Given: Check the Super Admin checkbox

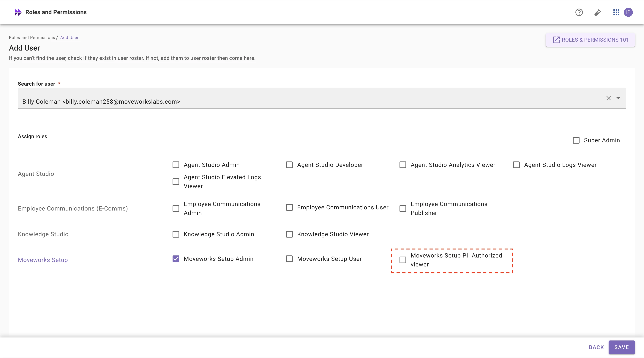Looking at the screenshot, I should click(576, 140).
